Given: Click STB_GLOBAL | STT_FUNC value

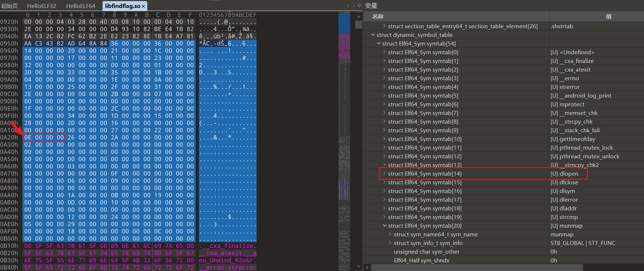Looking at the screenshot, I should 583,243.
